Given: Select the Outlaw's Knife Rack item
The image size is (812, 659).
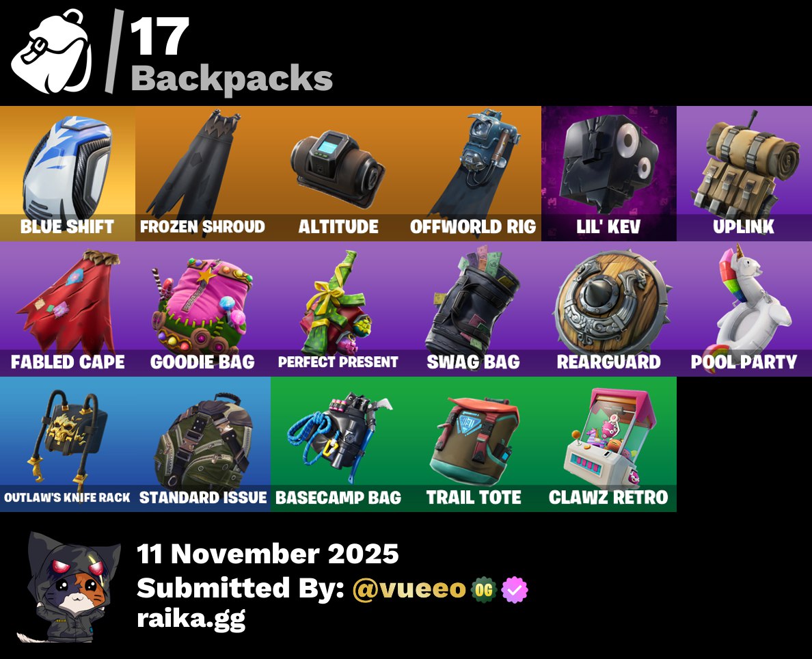Looking at the screenshot, I should (67, 444).
